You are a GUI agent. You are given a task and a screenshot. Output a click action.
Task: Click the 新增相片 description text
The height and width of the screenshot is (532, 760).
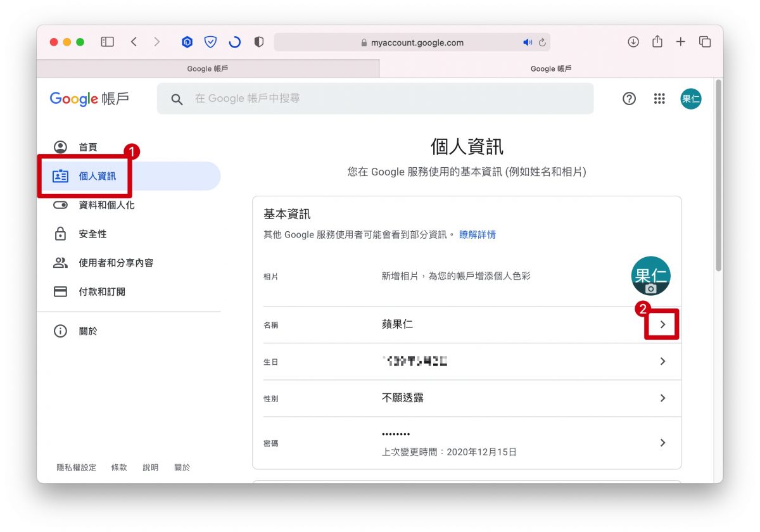click(x=456, y=277)
